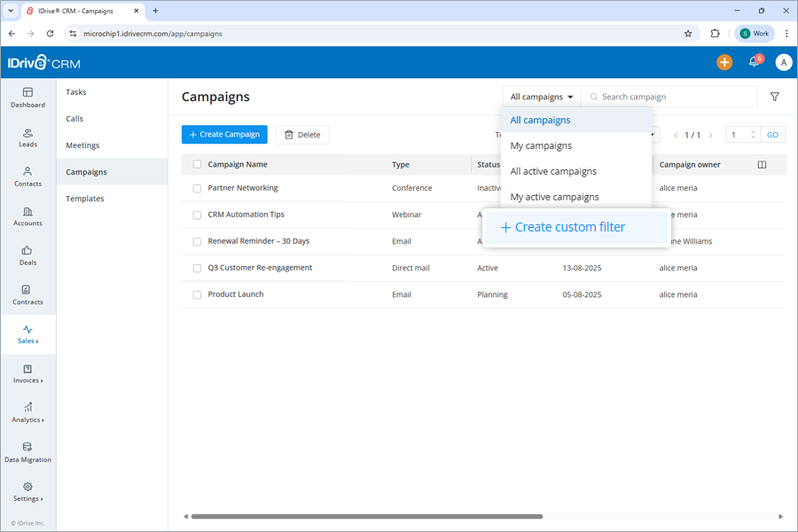Navigate to Leads in the sidebar
Screen dimensions: 798x532
[27, 137]
